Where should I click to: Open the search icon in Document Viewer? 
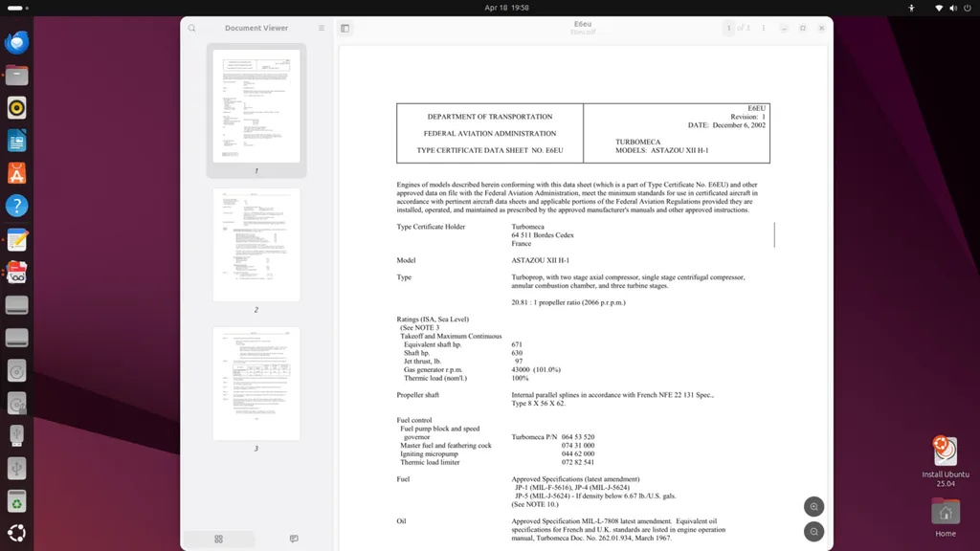(191, 28)
